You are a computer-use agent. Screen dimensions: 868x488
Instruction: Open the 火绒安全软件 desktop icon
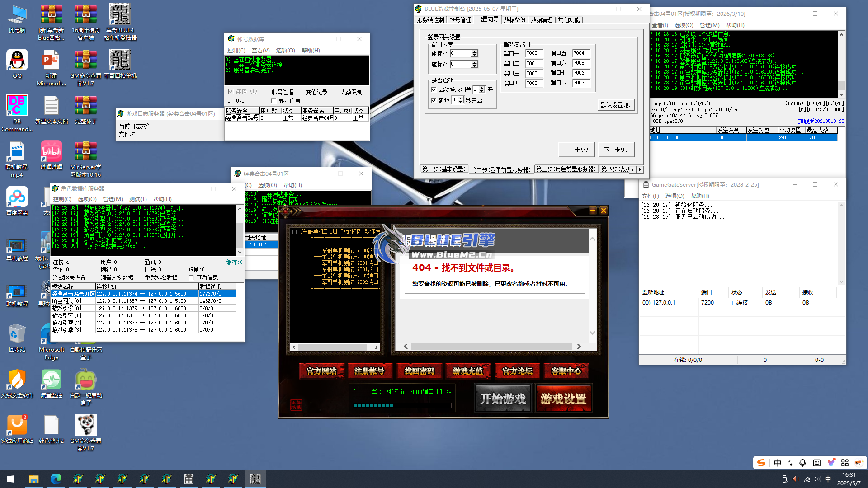[x=17, y=384]
